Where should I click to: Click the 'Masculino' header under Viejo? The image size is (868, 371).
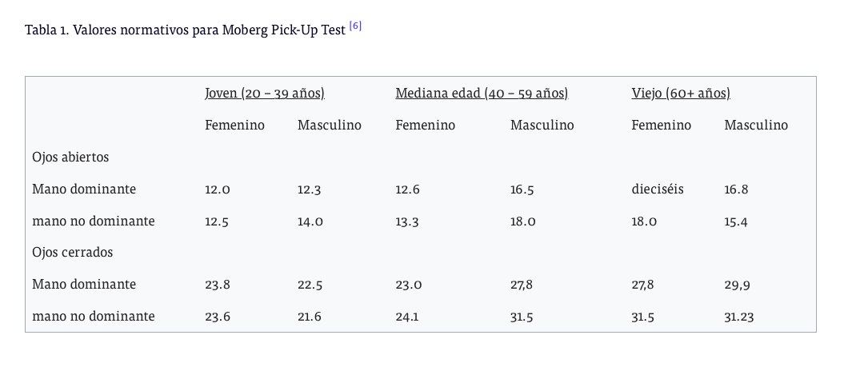[756, 125]
